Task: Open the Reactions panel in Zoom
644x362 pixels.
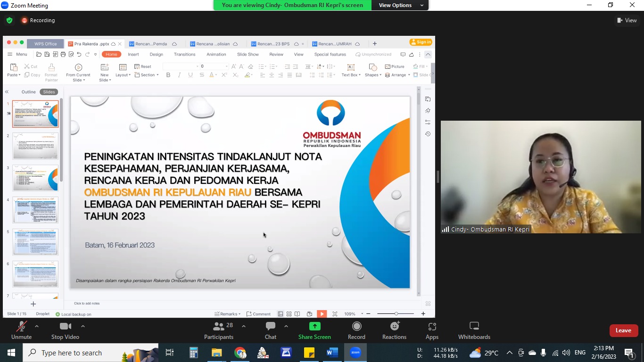Action: (x=394, y=330)
